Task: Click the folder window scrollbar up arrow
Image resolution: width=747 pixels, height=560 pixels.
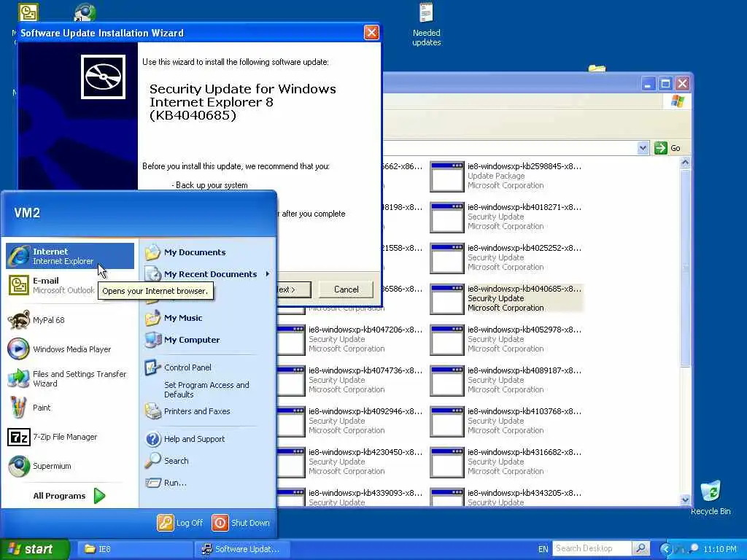Action: 685,163
